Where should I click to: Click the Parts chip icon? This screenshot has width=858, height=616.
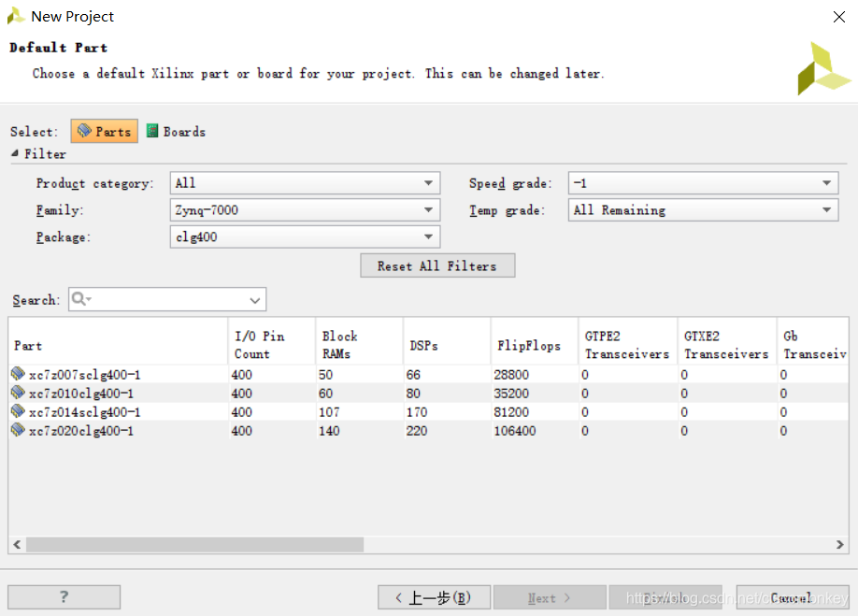(x=84, y=130)
